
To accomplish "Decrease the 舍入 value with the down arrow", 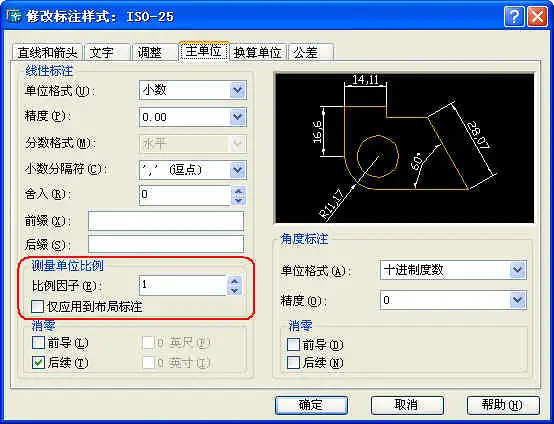I will pyautogui.click(x=238, y=200).
